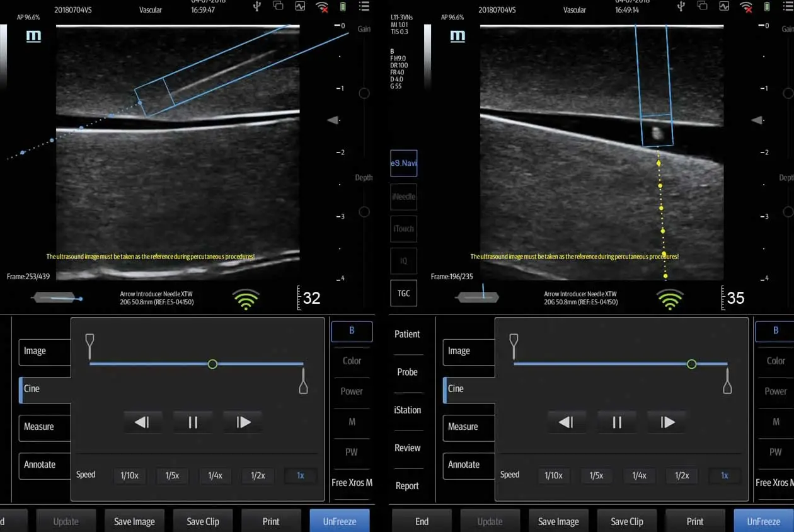Viewport: 794px width, 532px height.
Task: Click the UnFreeze button on the right screen
Action: [763, 521]
